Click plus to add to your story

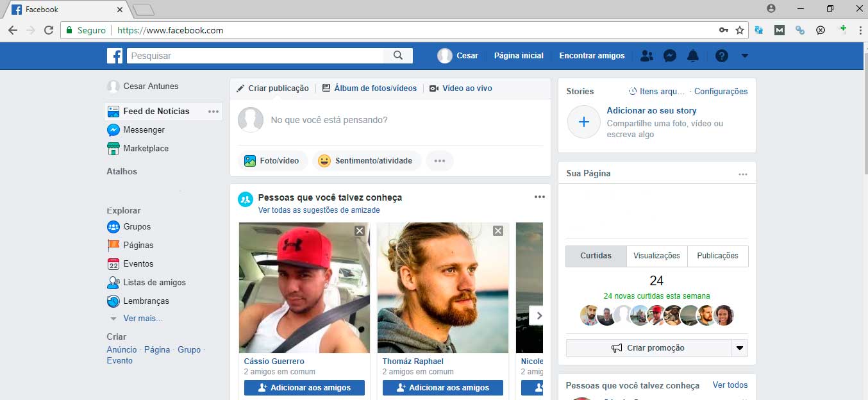[x=584, y=122]
